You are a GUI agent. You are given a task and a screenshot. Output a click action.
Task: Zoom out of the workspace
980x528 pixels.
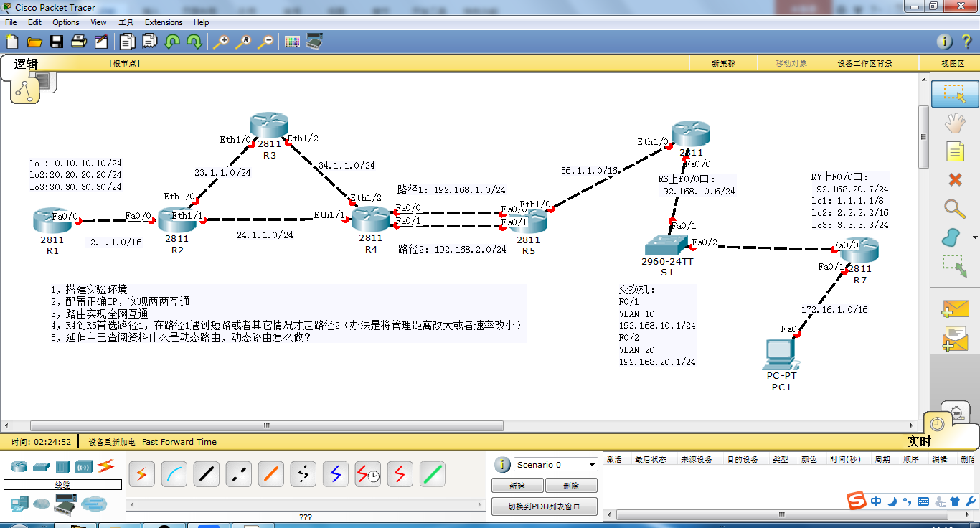(265, 42)
